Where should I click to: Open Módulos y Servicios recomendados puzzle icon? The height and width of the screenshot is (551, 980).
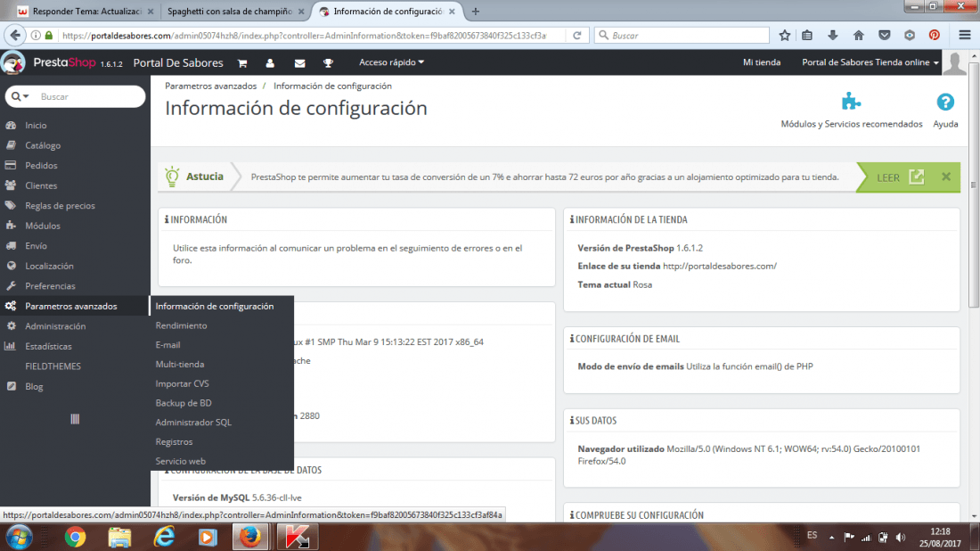click(851, 102)
